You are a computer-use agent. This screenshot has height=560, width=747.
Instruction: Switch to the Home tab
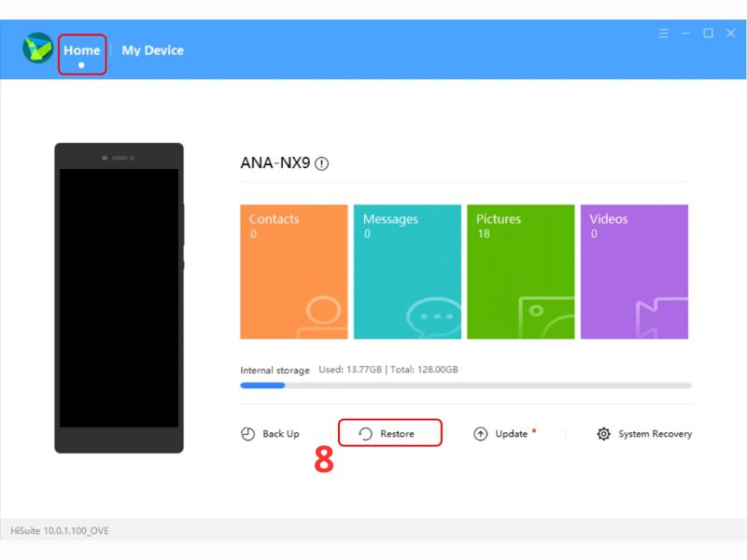point(82,50)
